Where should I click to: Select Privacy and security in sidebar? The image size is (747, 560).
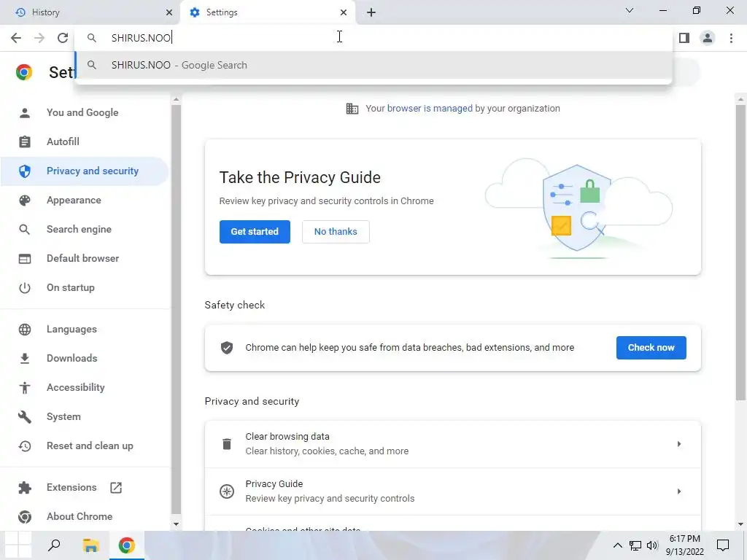point(85,171)
